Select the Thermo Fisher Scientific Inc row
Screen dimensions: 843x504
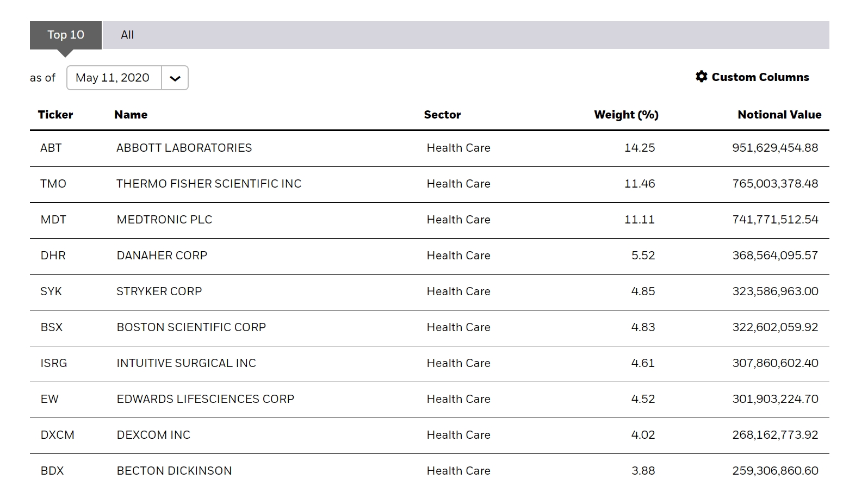point(208,184)
